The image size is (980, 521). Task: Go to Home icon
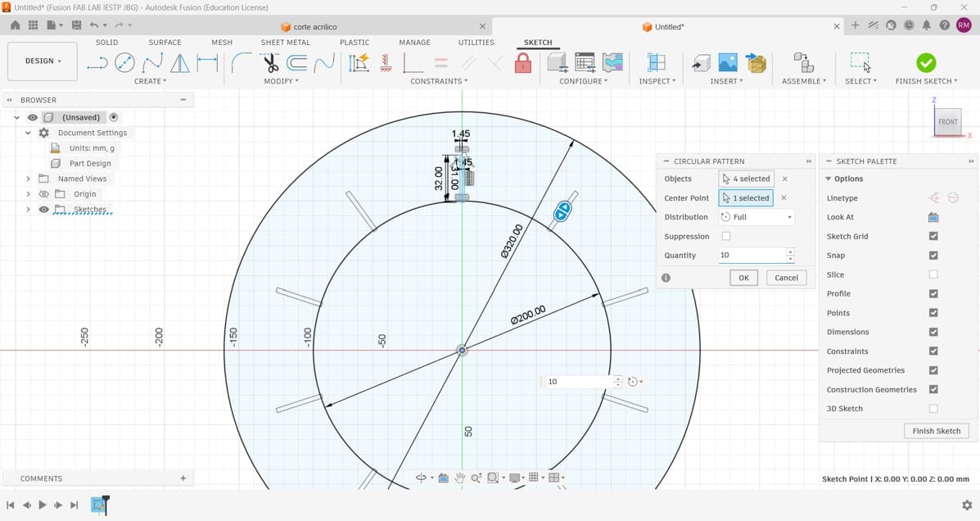[15, 25]
